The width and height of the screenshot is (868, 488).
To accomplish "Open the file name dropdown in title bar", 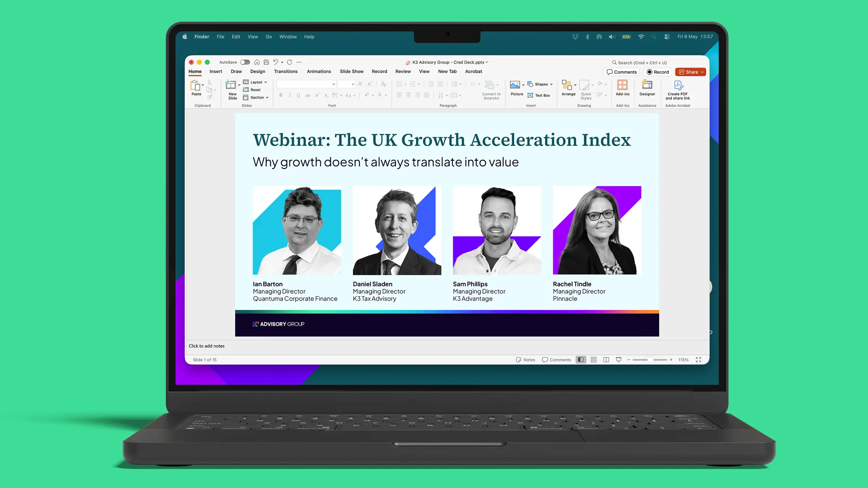I will 487,62.
